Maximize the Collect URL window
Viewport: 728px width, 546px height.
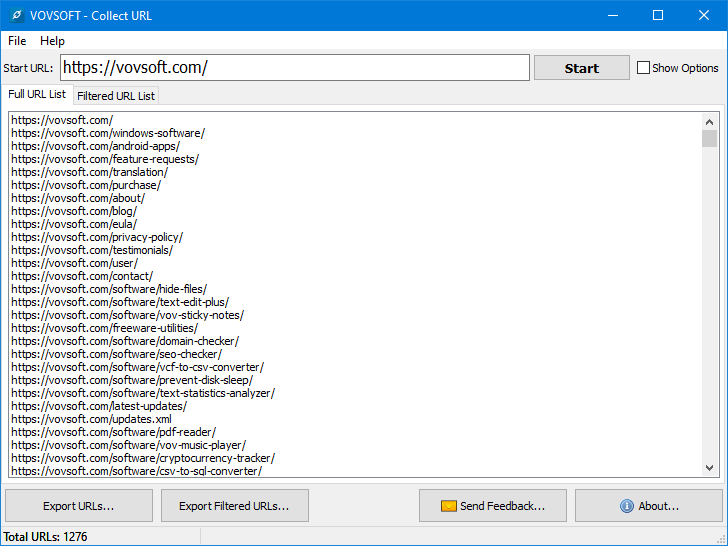pyautogui.click(x=657, y=15)
